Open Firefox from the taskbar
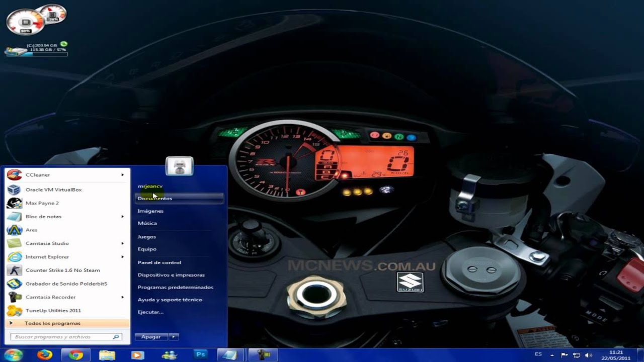The image size is (644, 362). click(x=45, y=355)
